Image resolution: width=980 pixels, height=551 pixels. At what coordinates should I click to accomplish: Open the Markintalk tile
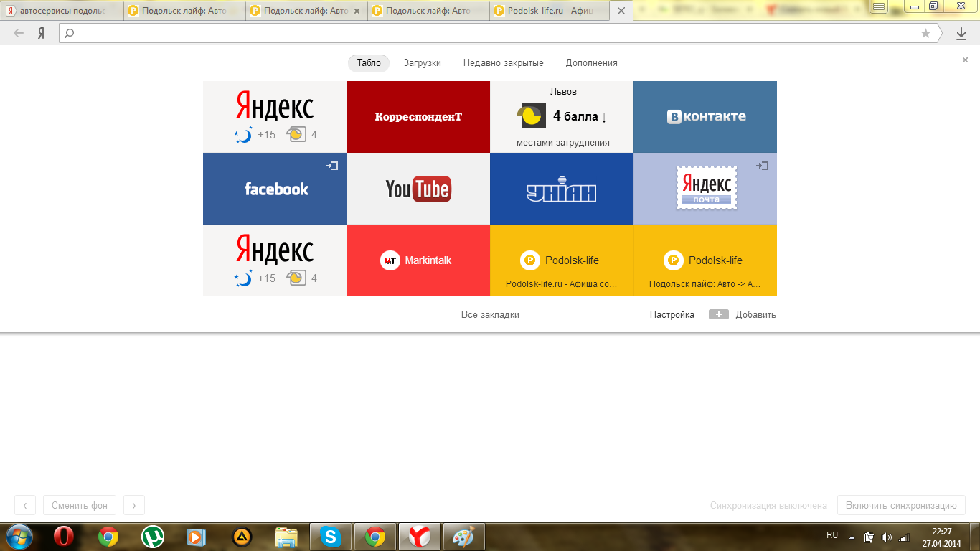coord(418,260)
